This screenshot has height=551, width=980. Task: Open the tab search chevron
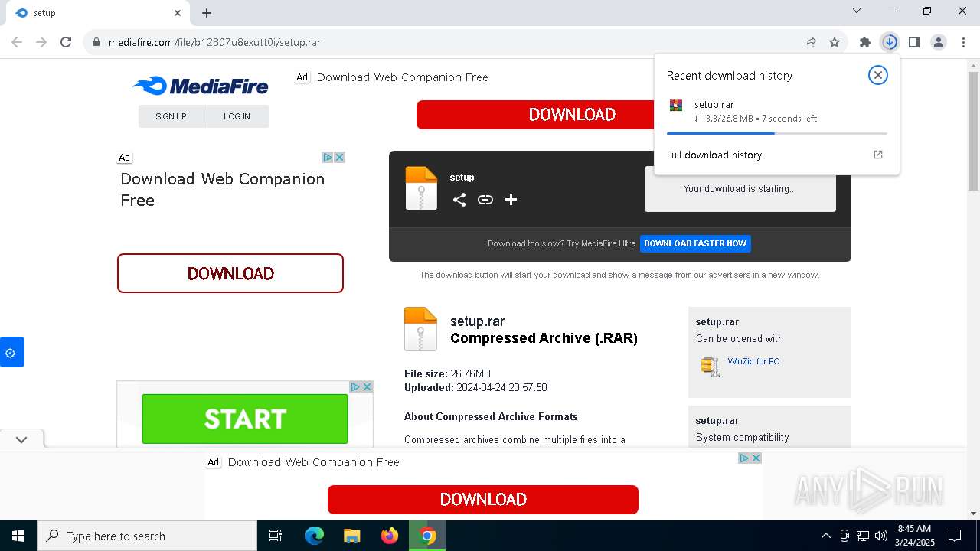[857, 11]
